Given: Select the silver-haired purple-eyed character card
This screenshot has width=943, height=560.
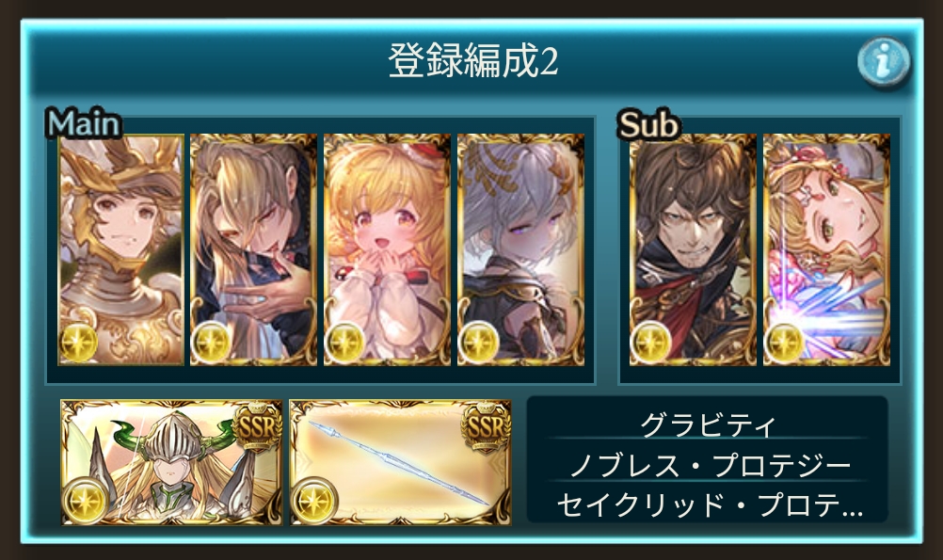Looking at the screenshot, I should [520, 250].
